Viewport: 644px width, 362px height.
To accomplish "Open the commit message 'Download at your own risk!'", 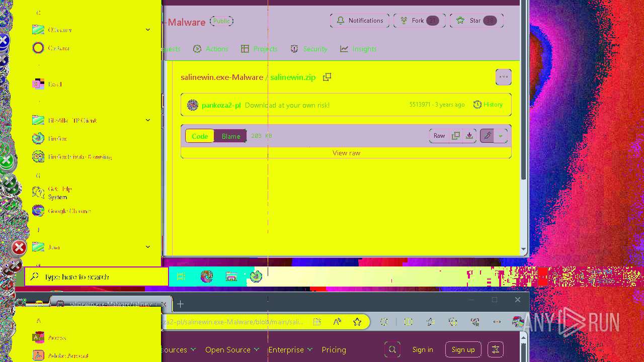I will 287,105.
